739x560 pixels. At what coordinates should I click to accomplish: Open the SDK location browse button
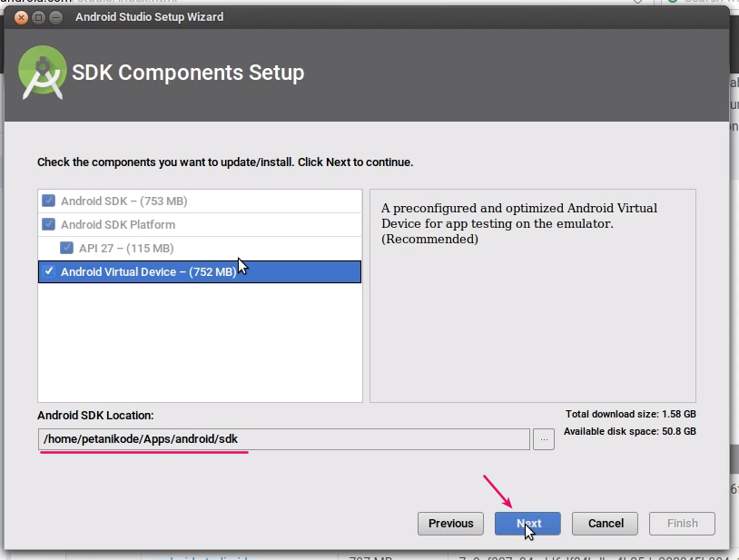tap(544, 439)
